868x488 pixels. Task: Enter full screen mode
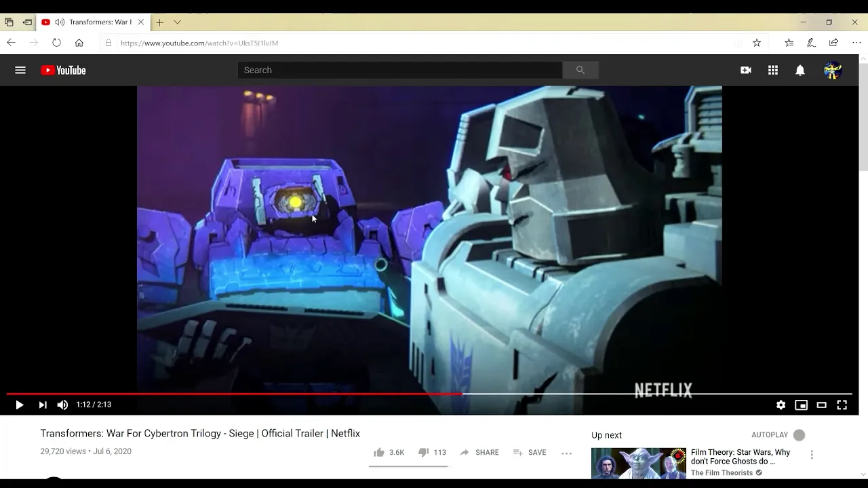842,405
